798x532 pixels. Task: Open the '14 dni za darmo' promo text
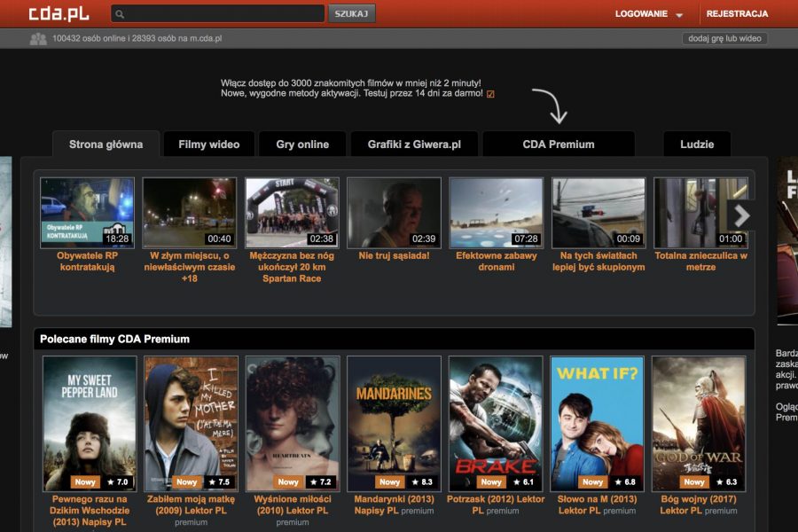[352, 94]
